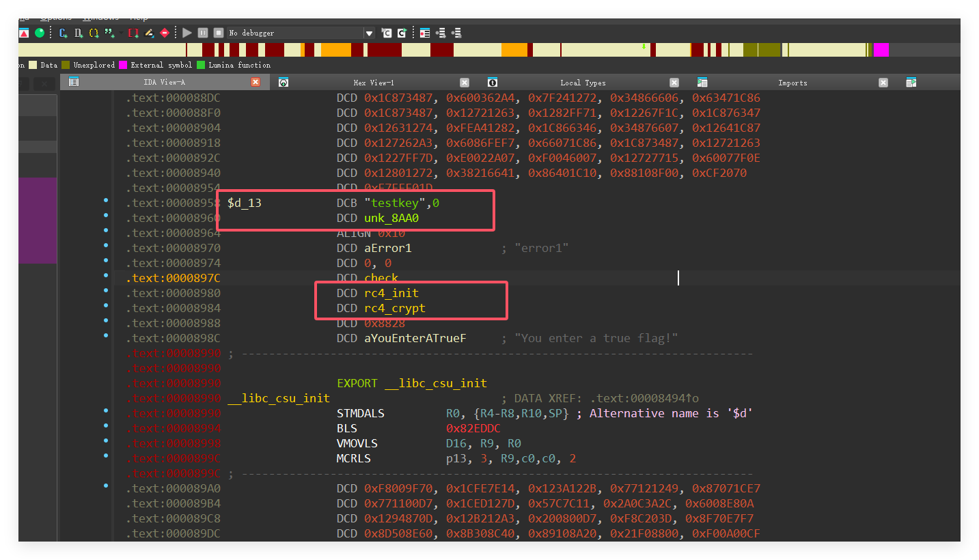The height and width of the screenshot is (560, 979).
Task: Click the 0x8828 data value
Action: click(x=385, y=323)
